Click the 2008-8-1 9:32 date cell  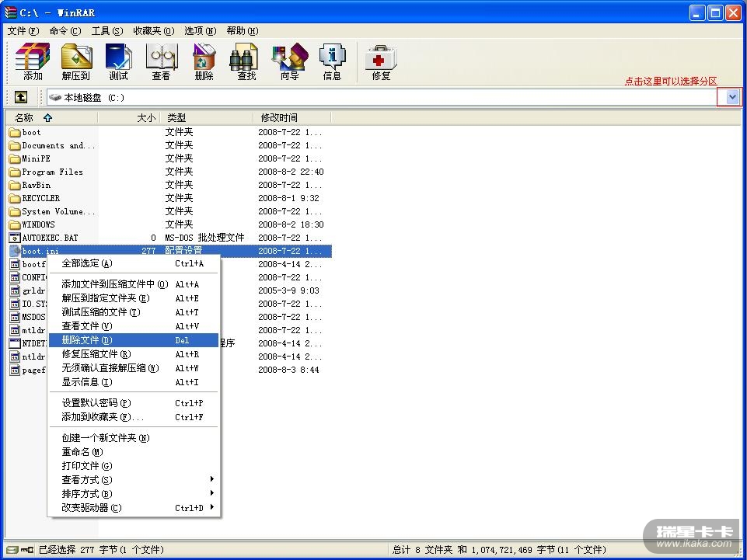coord(288,198)
